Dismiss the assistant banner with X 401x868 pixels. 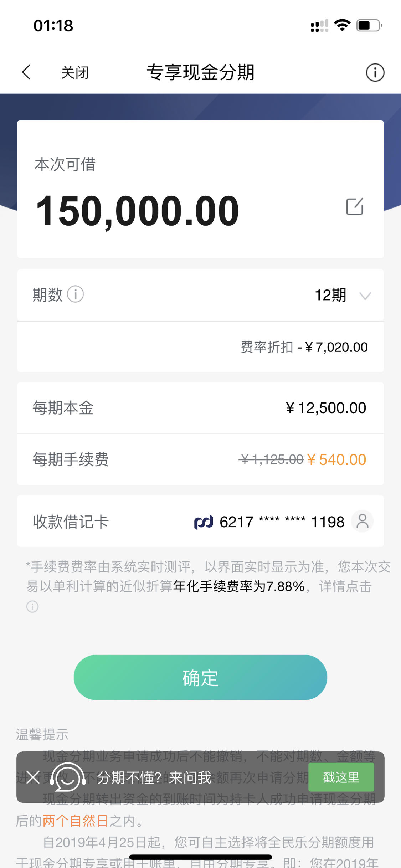coord(33,777)
